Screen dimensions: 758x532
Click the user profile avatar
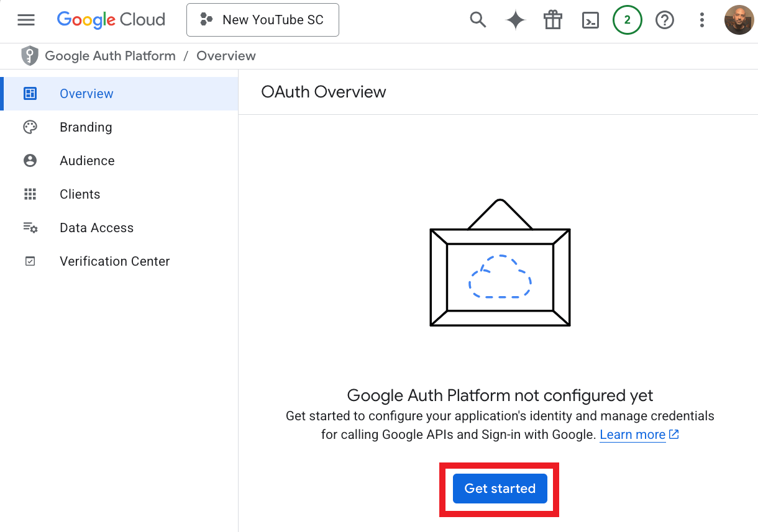[x=739, y=20]
